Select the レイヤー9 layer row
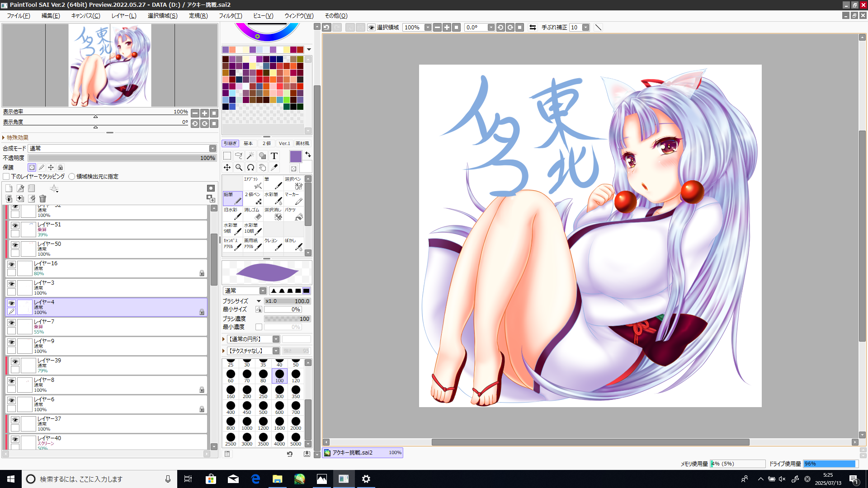 pos(107,346)
